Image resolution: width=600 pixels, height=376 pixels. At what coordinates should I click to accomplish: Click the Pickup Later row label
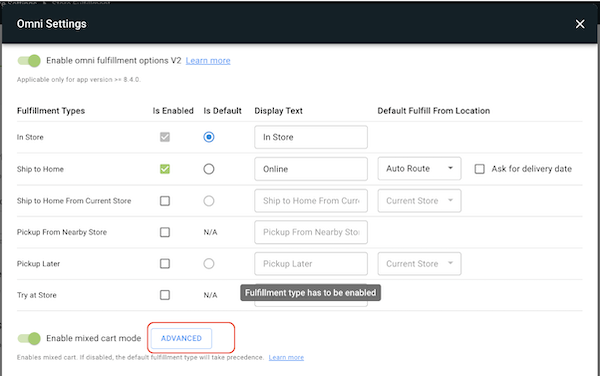[38, 264]
